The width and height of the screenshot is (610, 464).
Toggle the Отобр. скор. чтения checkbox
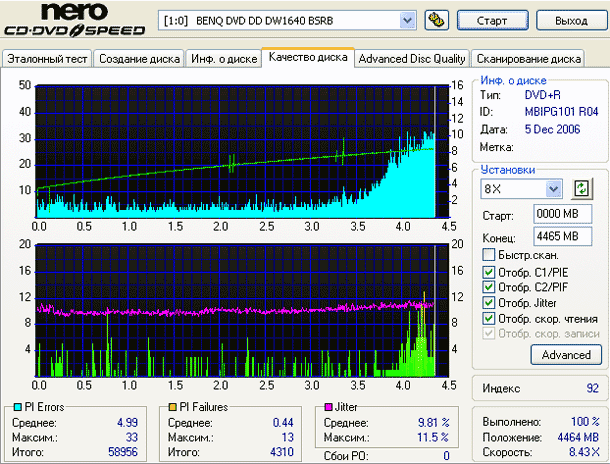click(x=488, y=318)
